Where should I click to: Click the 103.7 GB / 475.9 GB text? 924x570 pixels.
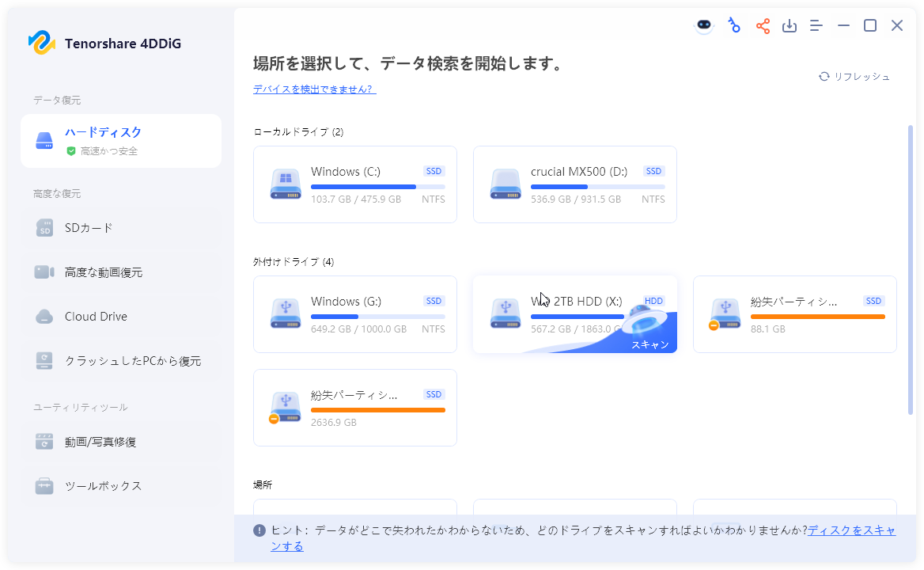tap(356, 199)
